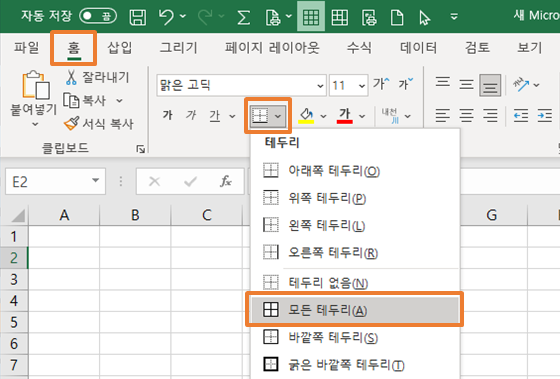
Task: Toggle the bottom align icon
Action: [x=490, y=85]
